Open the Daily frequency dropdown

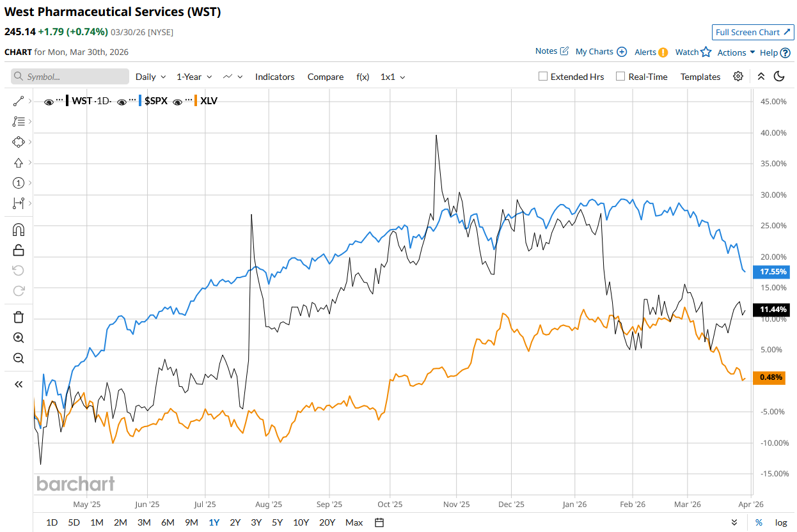pos(151,77)
